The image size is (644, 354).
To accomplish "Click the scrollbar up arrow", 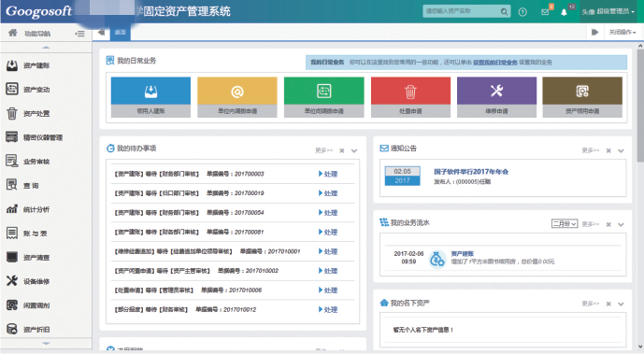I will [x=640, y=46].
